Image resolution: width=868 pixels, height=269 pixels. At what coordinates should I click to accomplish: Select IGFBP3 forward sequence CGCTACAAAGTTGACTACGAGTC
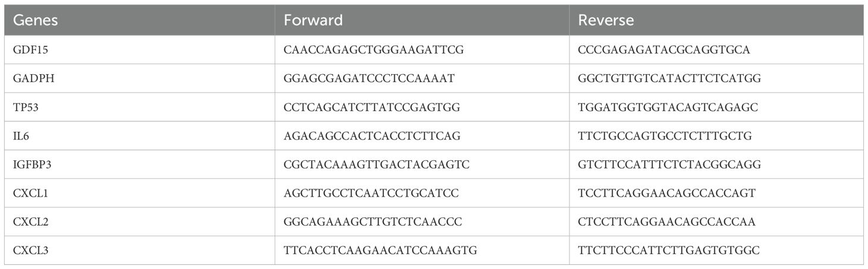coord(376,164)
